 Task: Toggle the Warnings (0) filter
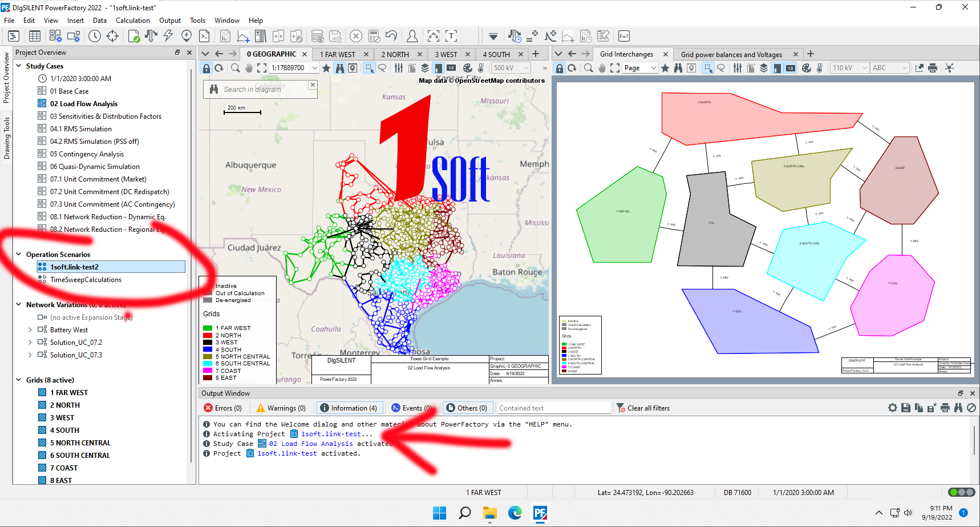pos(281,408)
